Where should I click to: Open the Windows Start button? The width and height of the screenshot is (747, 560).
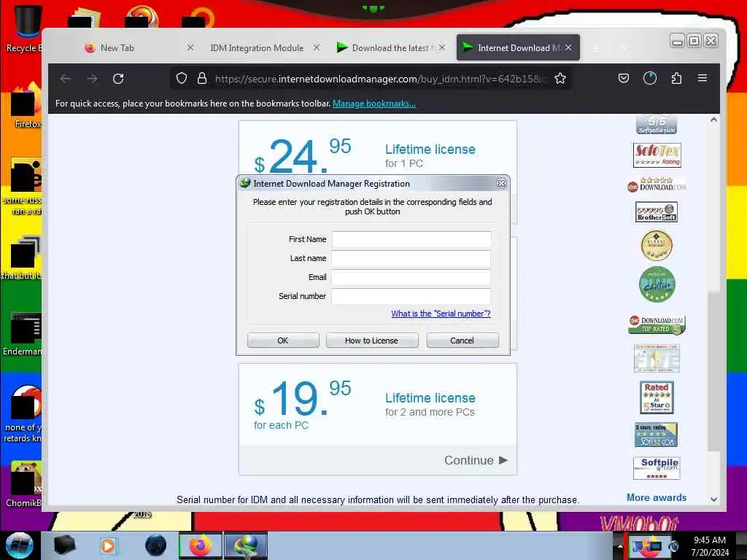[20, 545]
